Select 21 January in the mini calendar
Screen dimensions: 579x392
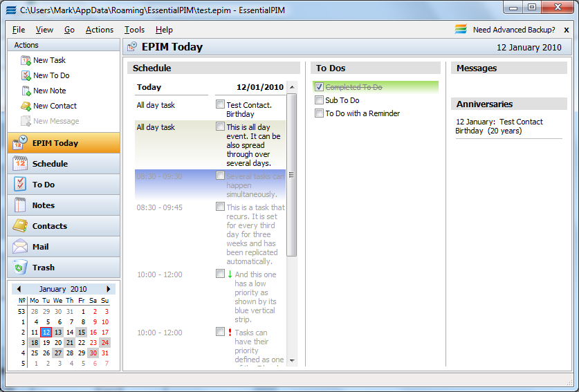pyautogui.click(x=70, y=342)
